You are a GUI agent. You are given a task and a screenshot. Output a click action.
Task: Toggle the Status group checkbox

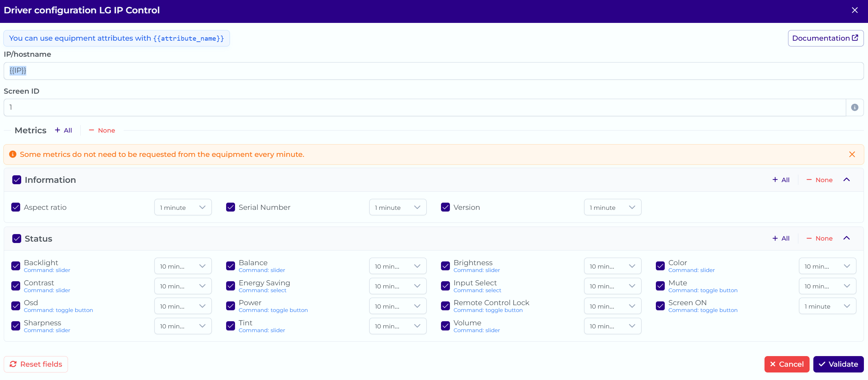point(17,239)
